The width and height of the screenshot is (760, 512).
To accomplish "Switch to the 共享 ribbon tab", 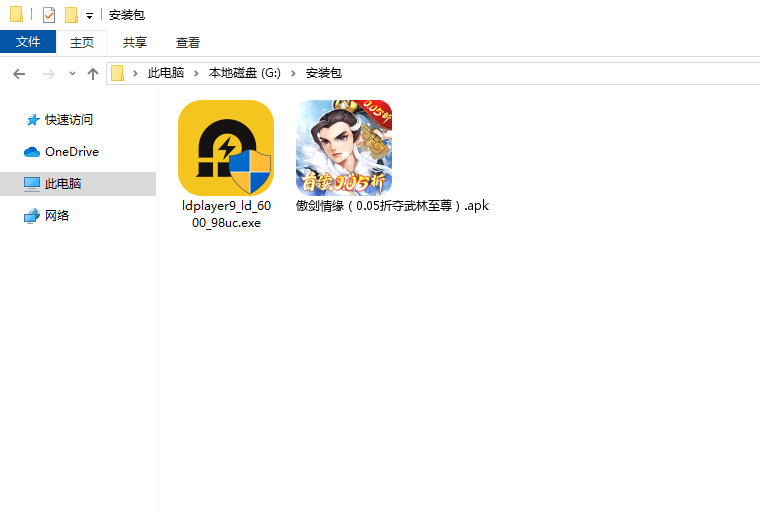I will (x=135, y=42).
